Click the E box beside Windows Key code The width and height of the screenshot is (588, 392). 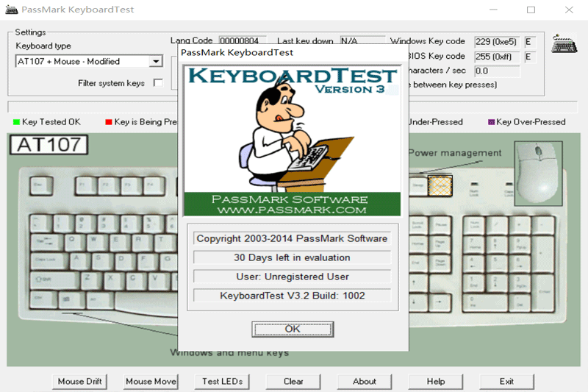530,42
